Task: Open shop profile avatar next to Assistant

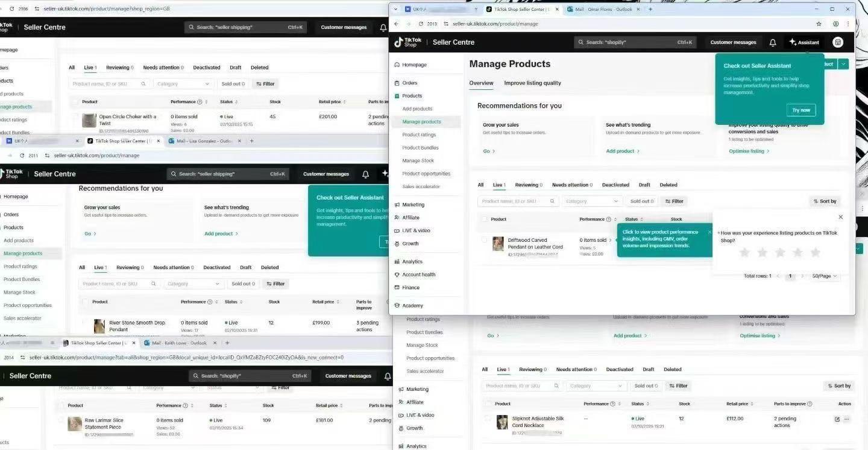Action: click(837, 42)
